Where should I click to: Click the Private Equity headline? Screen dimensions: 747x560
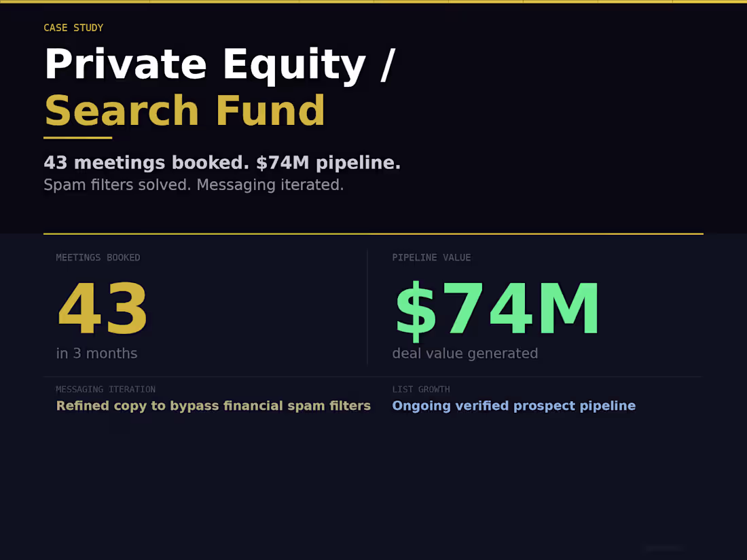[221, 63]
